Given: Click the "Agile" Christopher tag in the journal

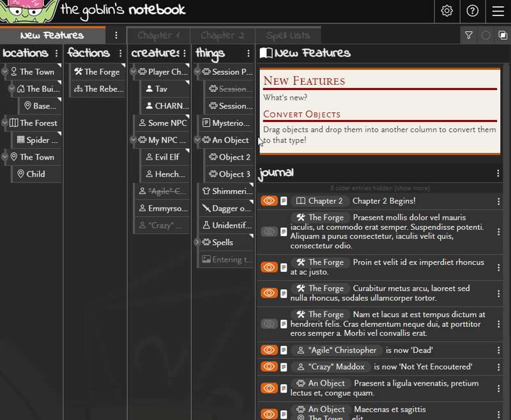Looking at the screenshot, I should [x=337, y=350].
